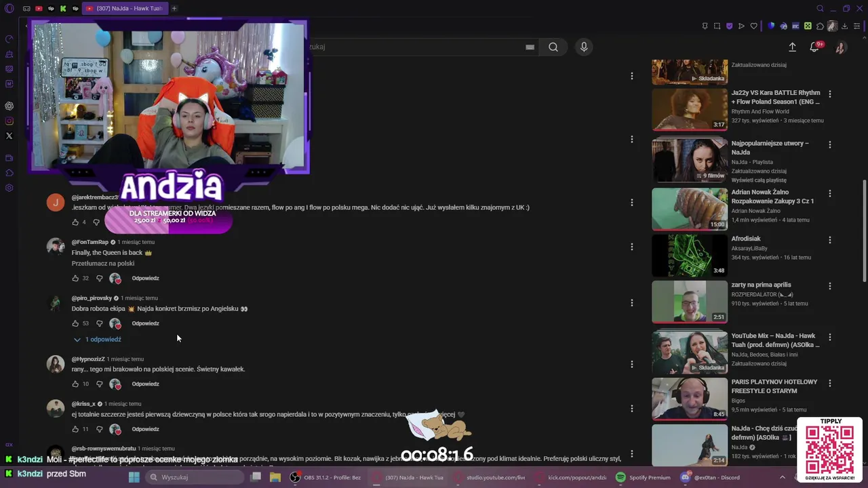The width and height of the screenshot is (868, 488).
Task: Open Opera main menu logo
Action: click(x=9, y=9)
